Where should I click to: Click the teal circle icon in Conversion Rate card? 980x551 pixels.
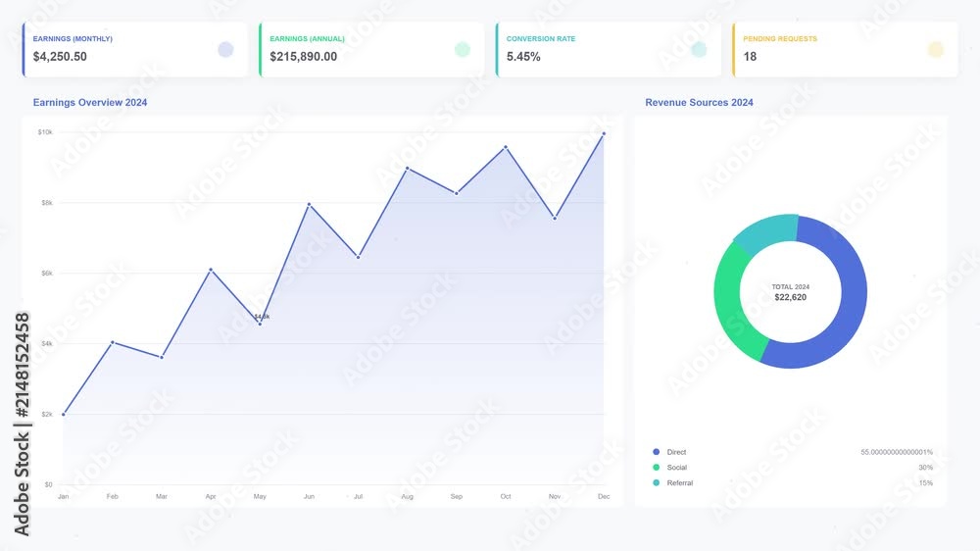(x=699, y=49)
